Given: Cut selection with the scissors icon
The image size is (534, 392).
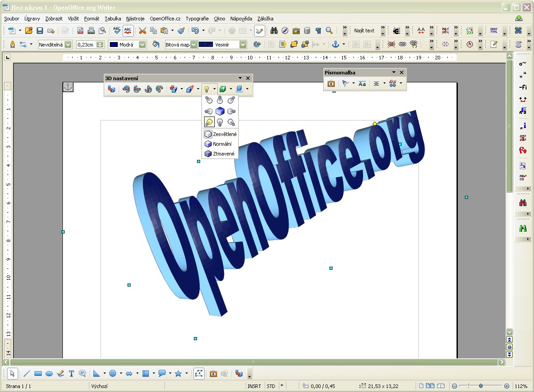Looking at the screenshot, I should click(x=142, y=31).
